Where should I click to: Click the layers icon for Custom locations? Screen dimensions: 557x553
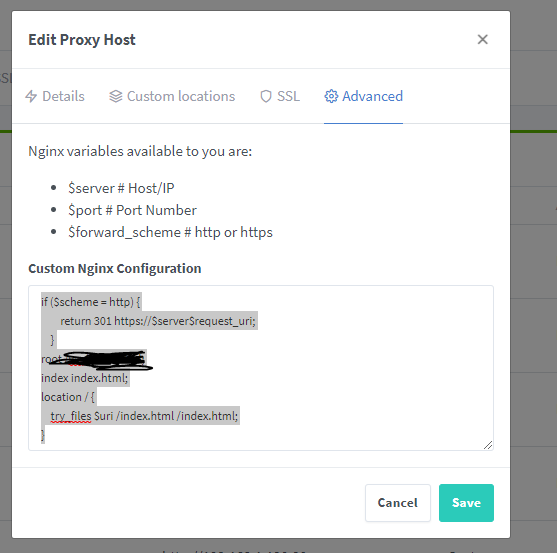click(115, 96)
